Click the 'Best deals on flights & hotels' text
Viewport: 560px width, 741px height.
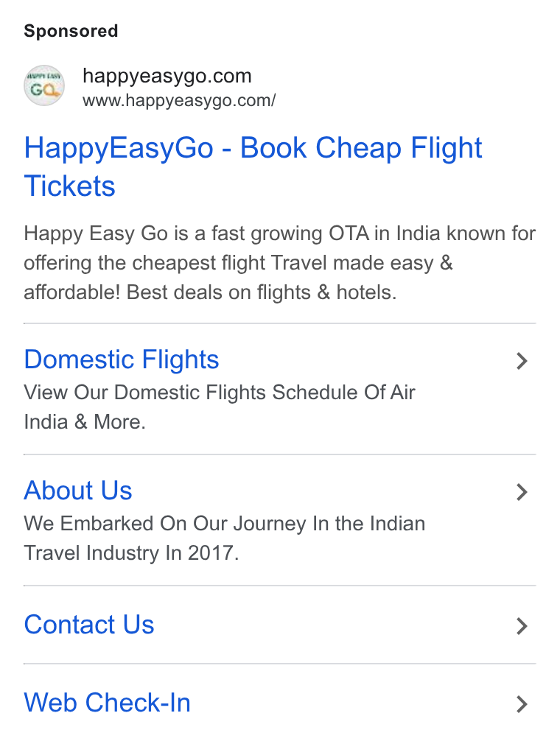(262, 292)
